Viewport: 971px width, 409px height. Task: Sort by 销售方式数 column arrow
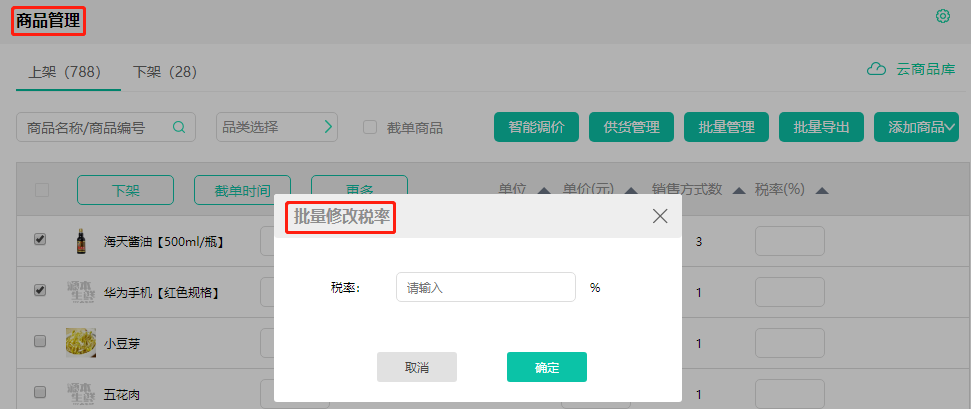click(738, 191)
